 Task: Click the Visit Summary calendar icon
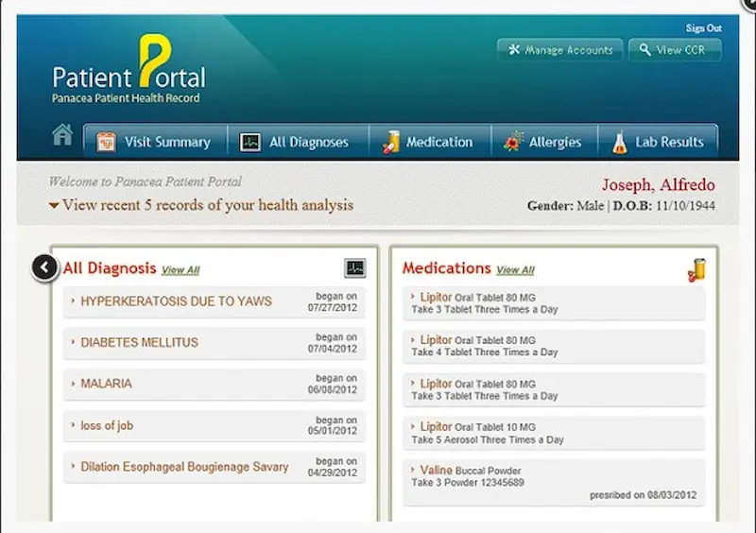[106, 143]
